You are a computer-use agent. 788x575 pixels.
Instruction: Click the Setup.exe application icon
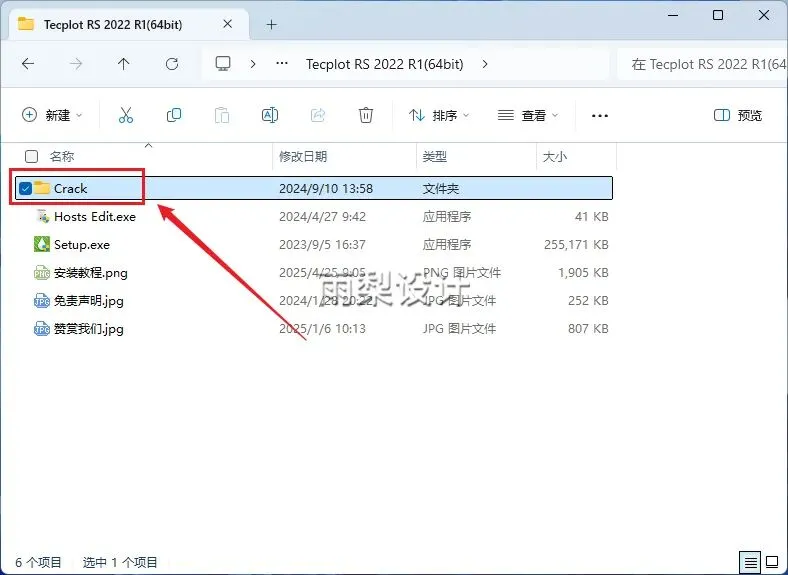[42, 244]
